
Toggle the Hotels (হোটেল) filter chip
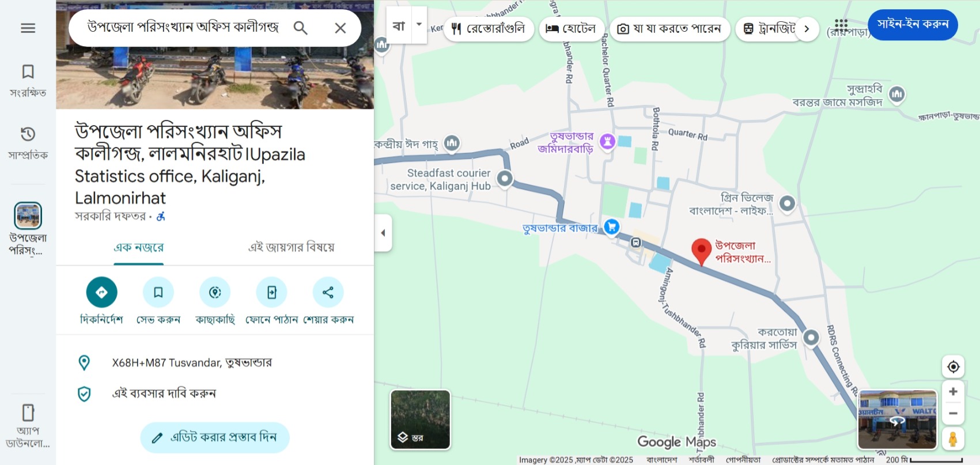[571, 29]
